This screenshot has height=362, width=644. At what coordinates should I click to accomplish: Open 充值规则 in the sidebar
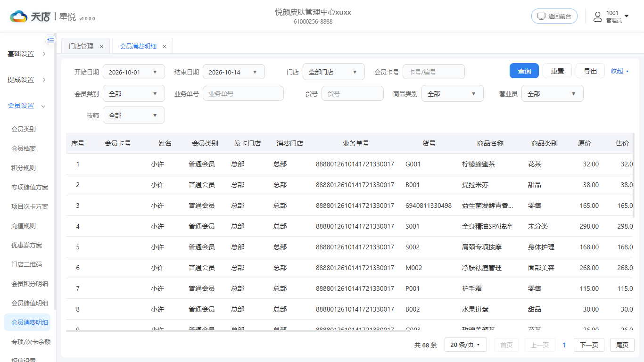[x=24, y=226]
